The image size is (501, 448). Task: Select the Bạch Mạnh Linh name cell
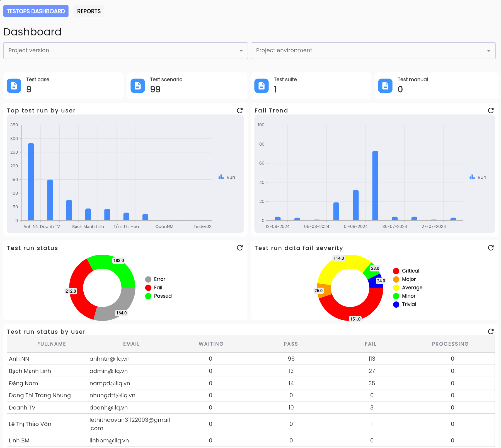click(30, 371)
